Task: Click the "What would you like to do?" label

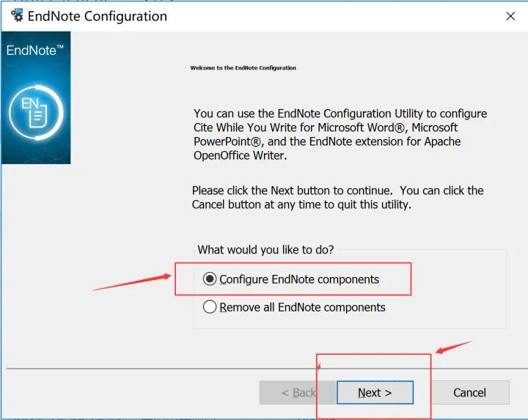Action: [x=265, y=250]
